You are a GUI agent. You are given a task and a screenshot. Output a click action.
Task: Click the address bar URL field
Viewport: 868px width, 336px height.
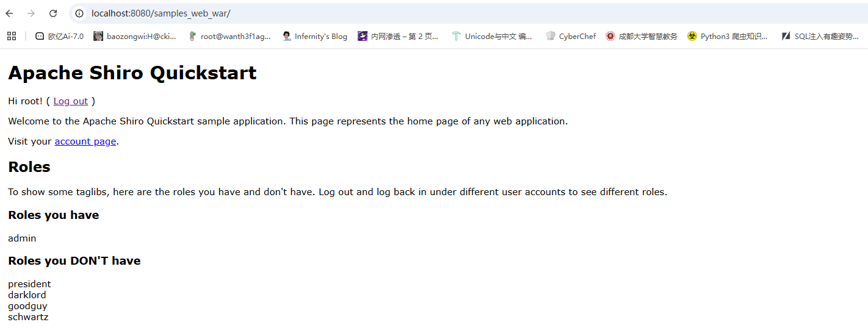366,13
